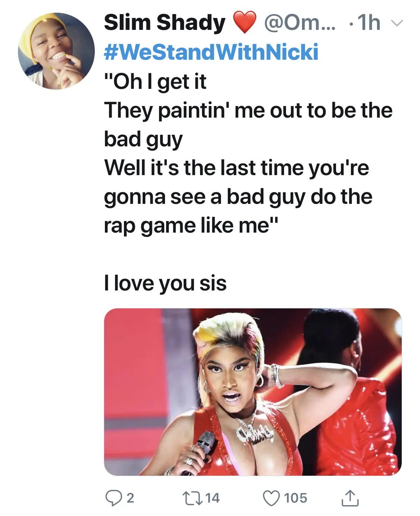Viewport: 420px width, 516px height.
Task: View the attached stage performance photo
Action: point(252,391)
